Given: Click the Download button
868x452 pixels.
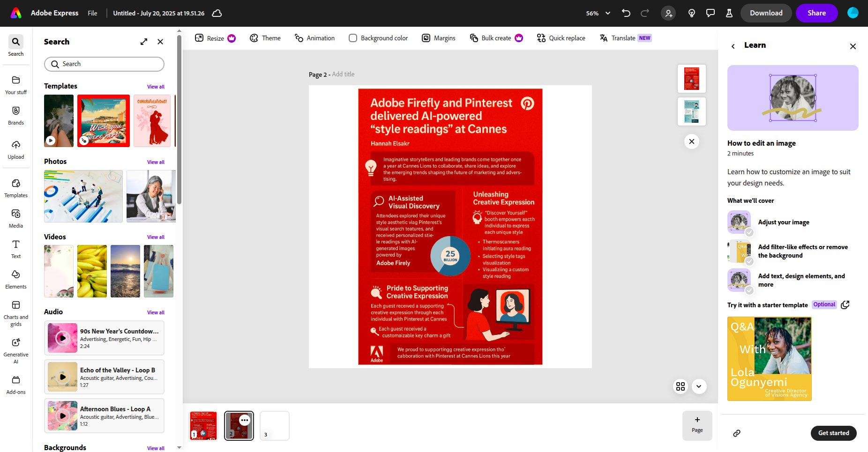Looking at the screenshot, I should pos(766,13).
